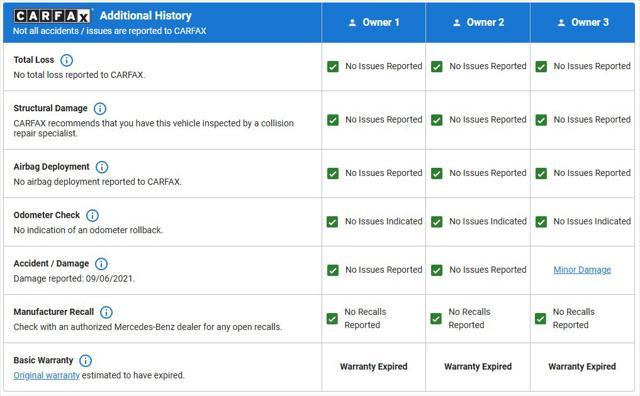Click 'No airbag deployment reported to CARFAX' text
640x396 pixels.
97,182
